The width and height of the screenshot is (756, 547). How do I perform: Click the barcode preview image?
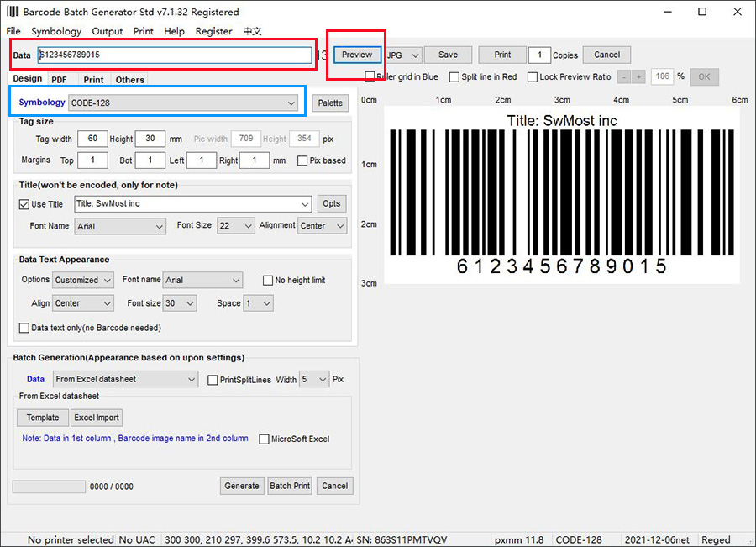562,195
